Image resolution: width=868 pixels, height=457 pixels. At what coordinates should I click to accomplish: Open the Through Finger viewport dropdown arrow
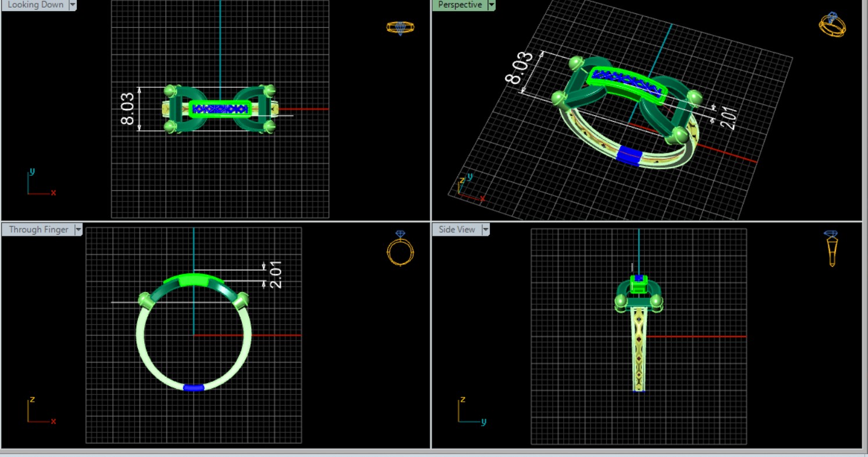click(x=78, y=229)
